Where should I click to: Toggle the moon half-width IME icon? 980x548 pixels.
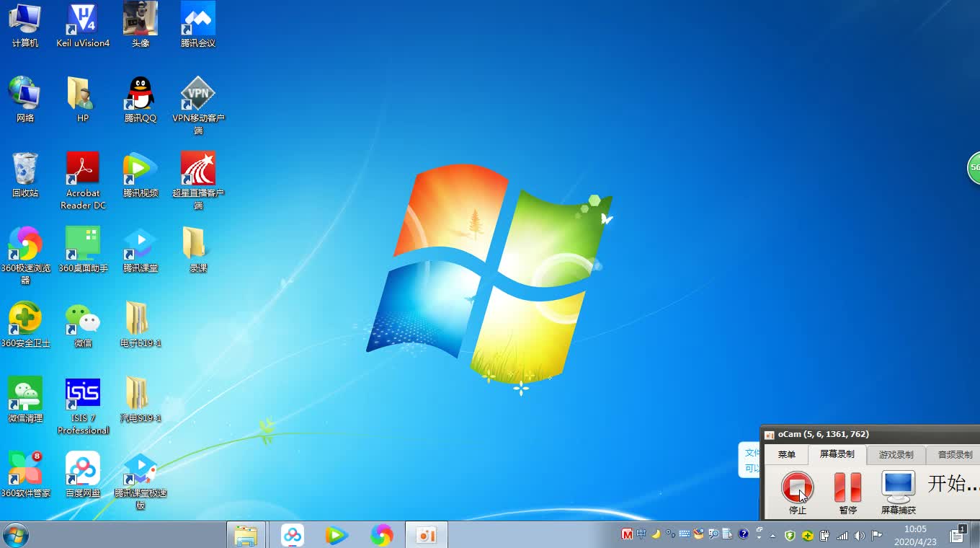tap(656, 534)
